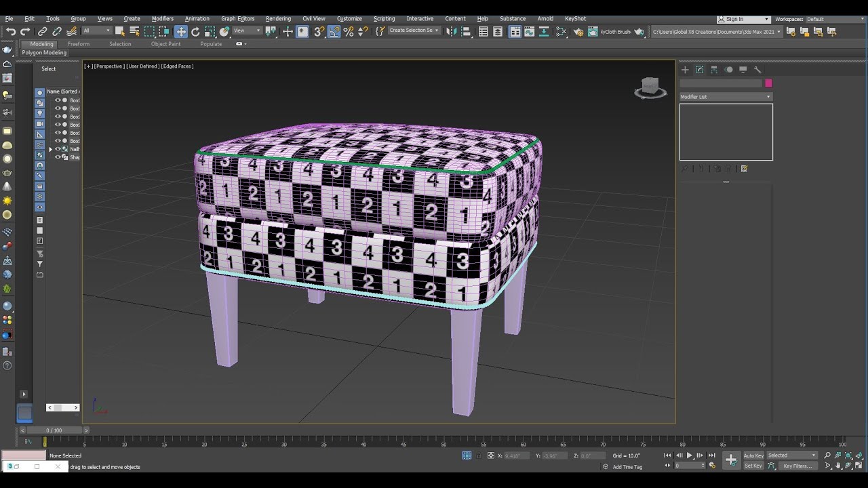Open the Polygon Modeling panel button
This screenshot has height=488, width=868.
pyautogui.click(x=44, y=53)
